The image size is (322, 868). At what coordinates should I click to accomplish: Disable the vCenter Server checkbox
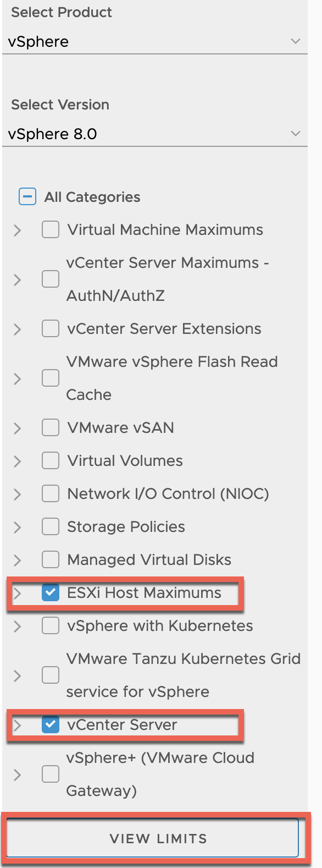(50, 725)
